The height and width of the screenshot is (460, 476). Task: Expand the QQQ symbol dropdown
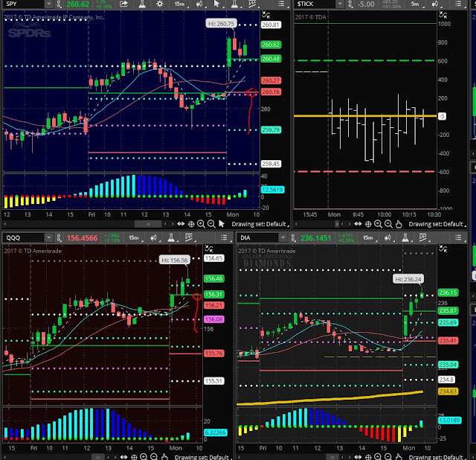click(x=48, y=238)
